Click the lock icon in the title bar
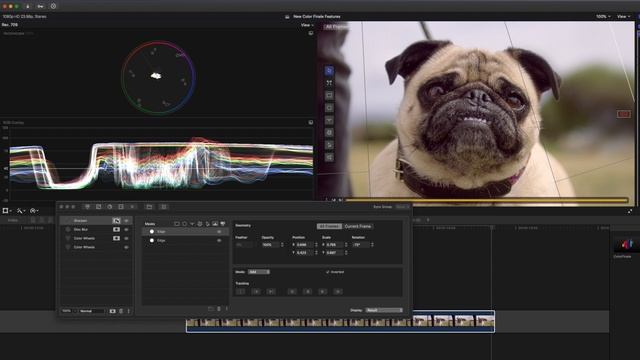Image resolution: width=640 pixels, height=360 pixels. 28,6
